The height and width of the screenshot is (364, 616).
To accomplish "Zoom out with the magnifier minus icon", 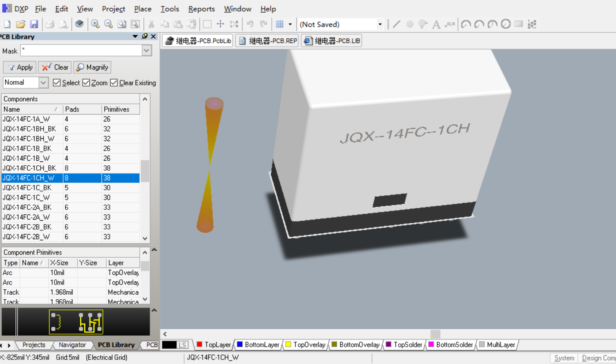I will (109, 24).
